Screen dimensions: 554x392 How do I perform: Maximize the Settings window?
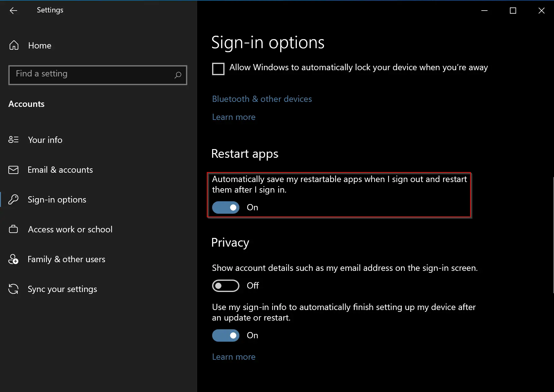[513, 11]
